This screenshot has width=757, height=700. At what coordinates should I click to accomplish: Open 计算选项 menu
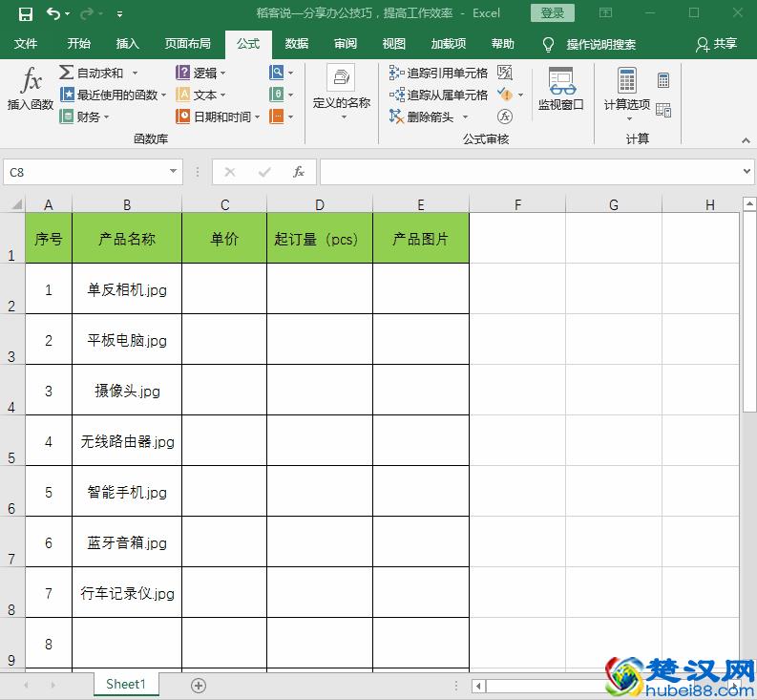[x=626, y=94]
